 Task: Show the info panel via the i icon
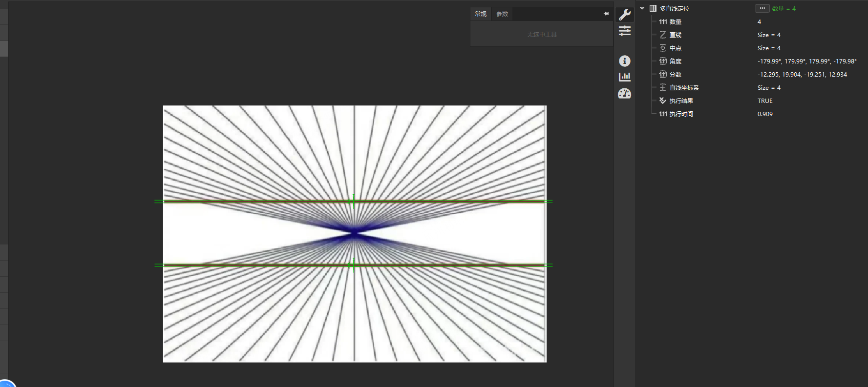(x=624, y=61)
